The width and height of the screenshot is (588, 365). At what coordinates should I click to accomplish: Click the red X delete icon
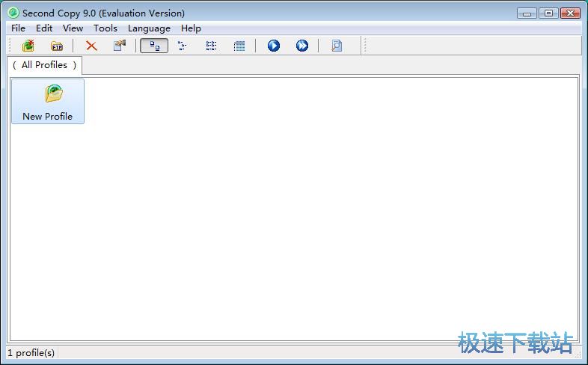[x=91, y=46]
